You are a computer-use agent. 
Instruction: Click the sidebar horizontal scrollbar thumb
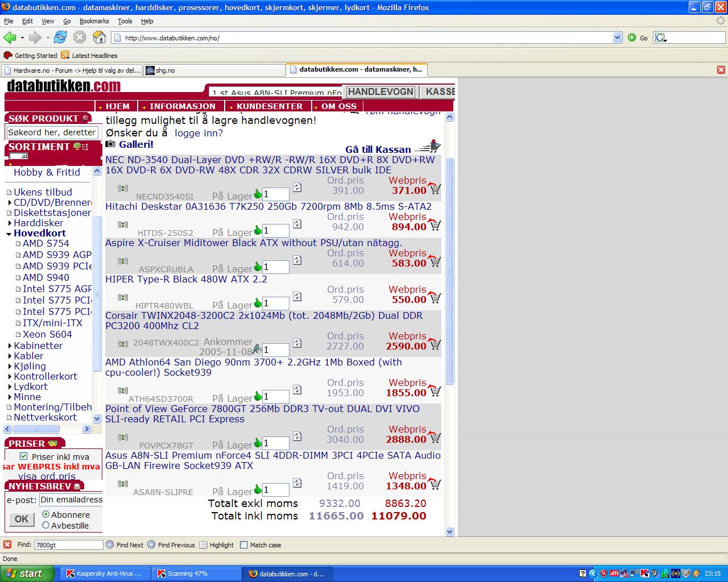tap(35, 429)
